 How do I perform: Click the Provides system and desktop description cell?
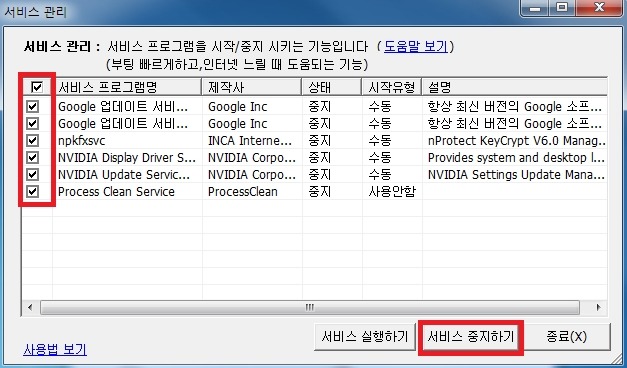click(x=516, y=158)
